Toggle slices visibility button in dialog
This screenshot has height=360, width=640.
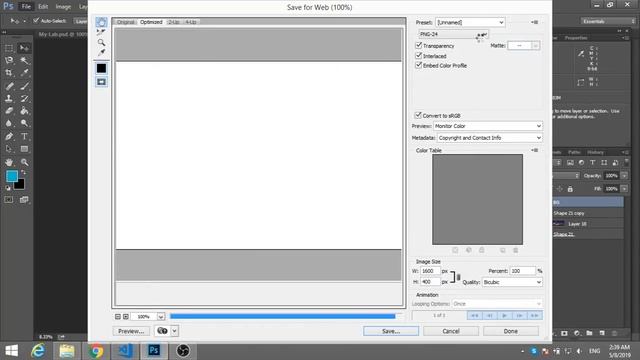(x=101, y=82)
